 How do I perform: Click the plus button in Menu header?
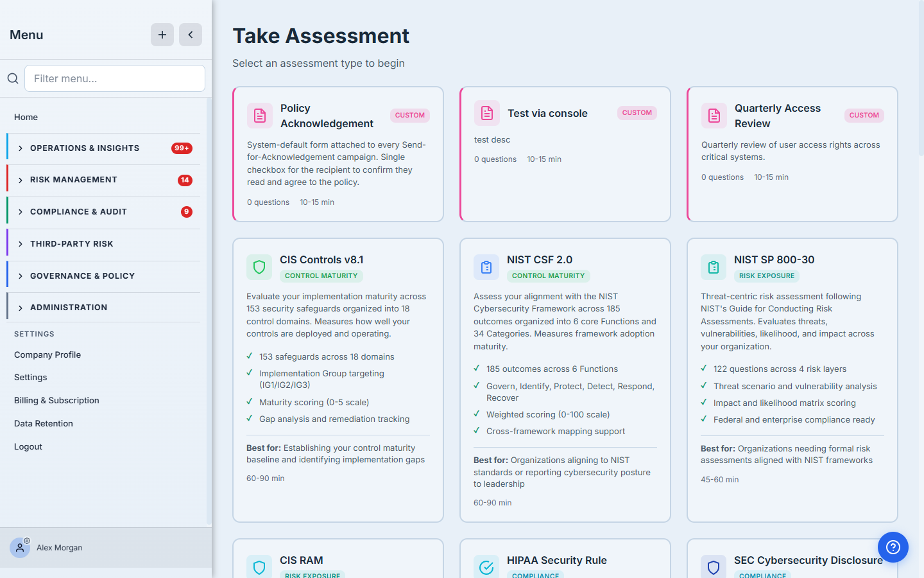[x=162, y=35]
